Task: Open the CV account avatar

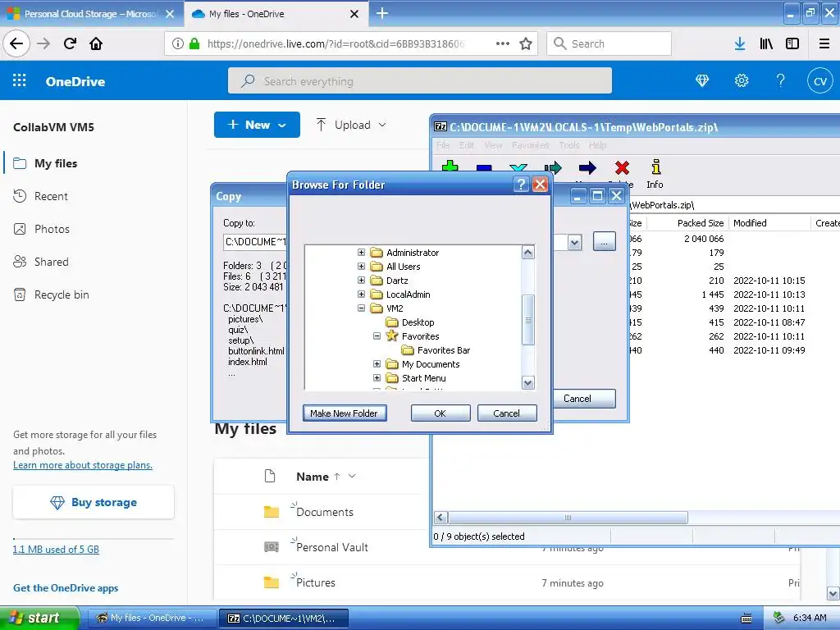Action: pos(820,81)
